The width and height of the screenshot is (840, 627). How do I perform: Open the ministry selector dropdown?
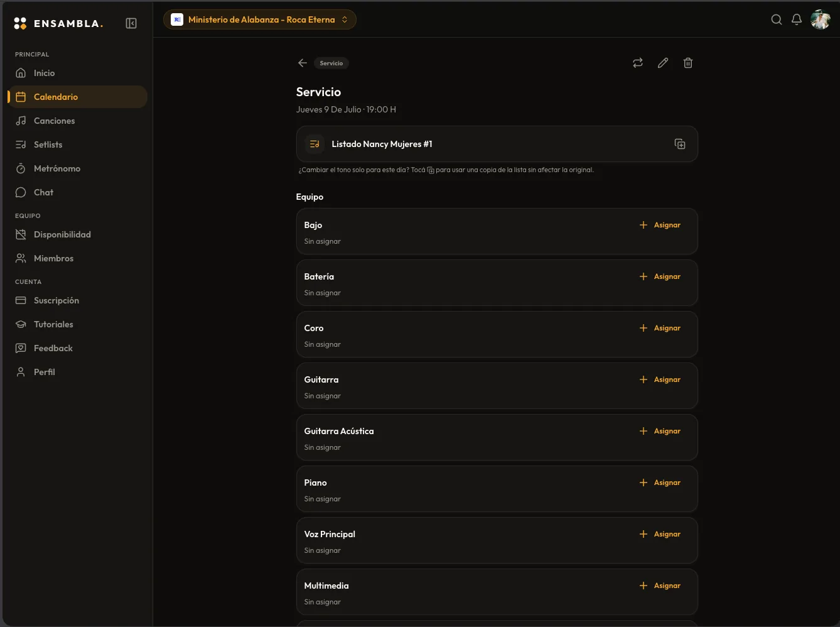coord(260,19)
